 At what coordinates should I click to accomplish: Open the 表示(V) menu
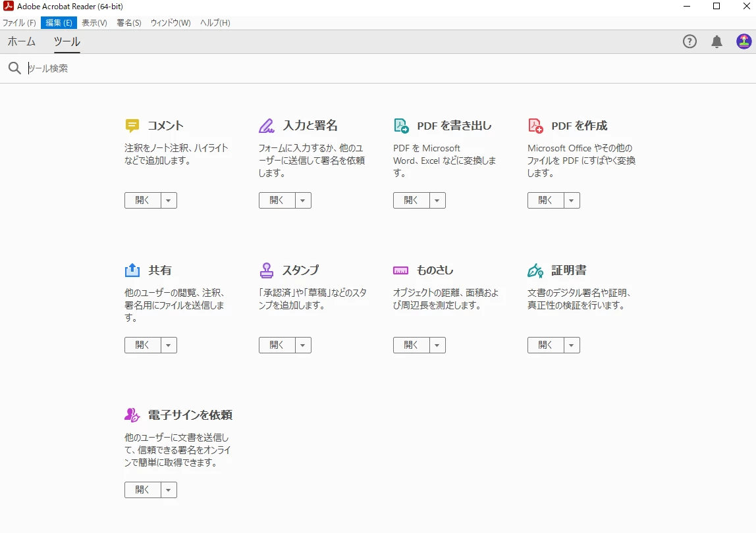tap(94, 22)
